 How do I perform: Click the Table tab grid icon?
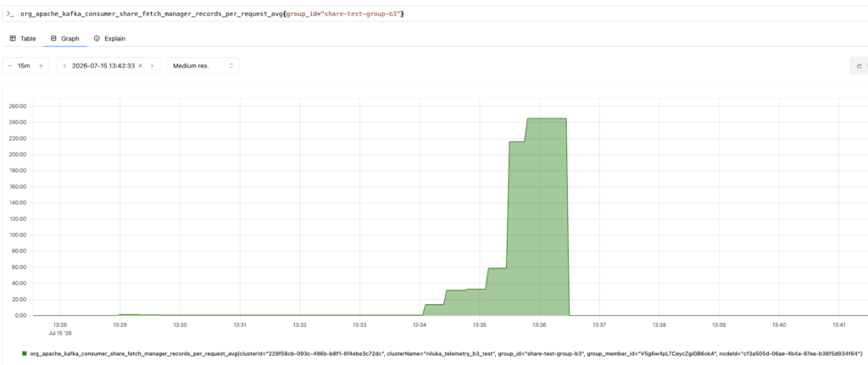13,39
